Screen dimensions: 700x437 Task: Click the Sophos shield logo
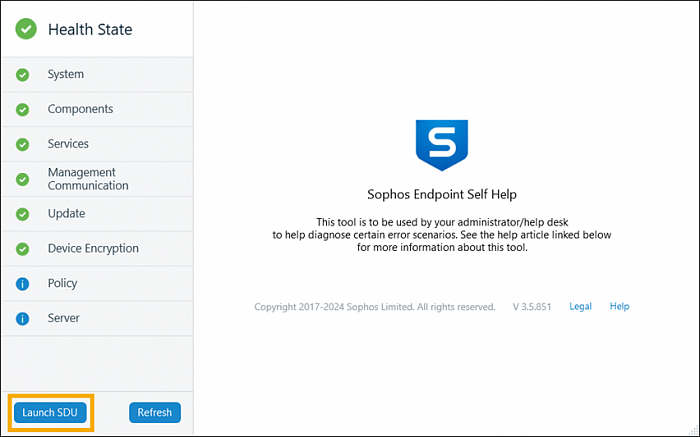pyautogui.click(x=441, y=146)
